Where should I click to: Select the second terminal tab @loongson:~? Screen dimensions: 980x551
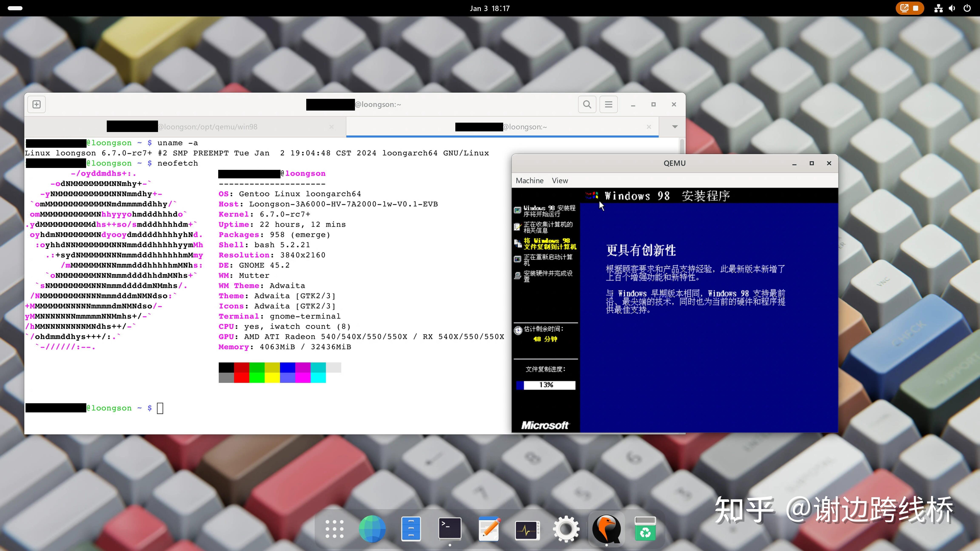tap(502, 127)
